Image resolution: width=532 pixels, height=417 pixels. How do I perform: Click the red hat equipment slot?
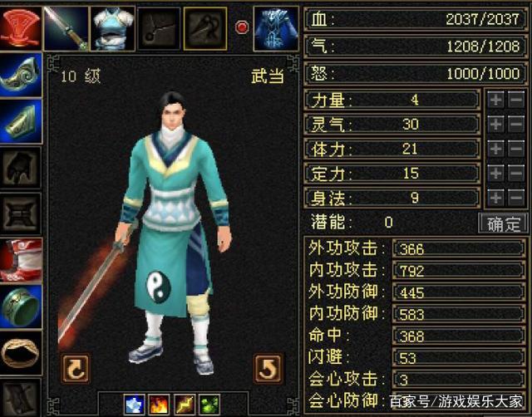point(21,28)
